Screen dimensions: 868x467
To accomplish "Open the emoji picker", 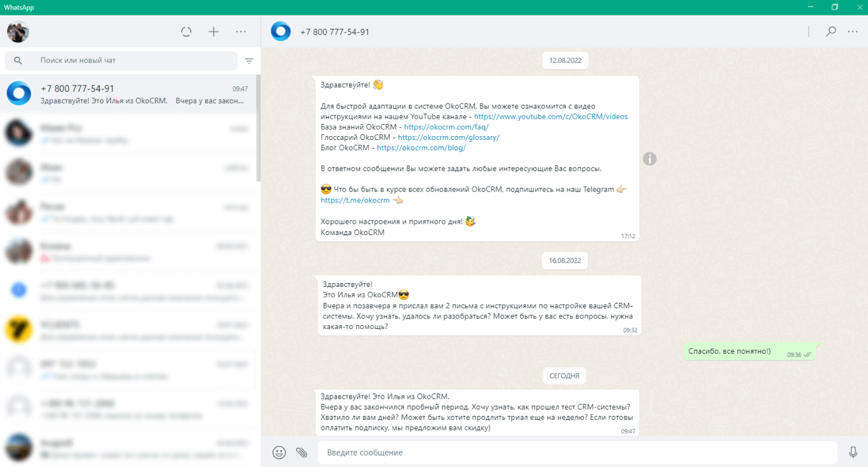I will point(279,452).
